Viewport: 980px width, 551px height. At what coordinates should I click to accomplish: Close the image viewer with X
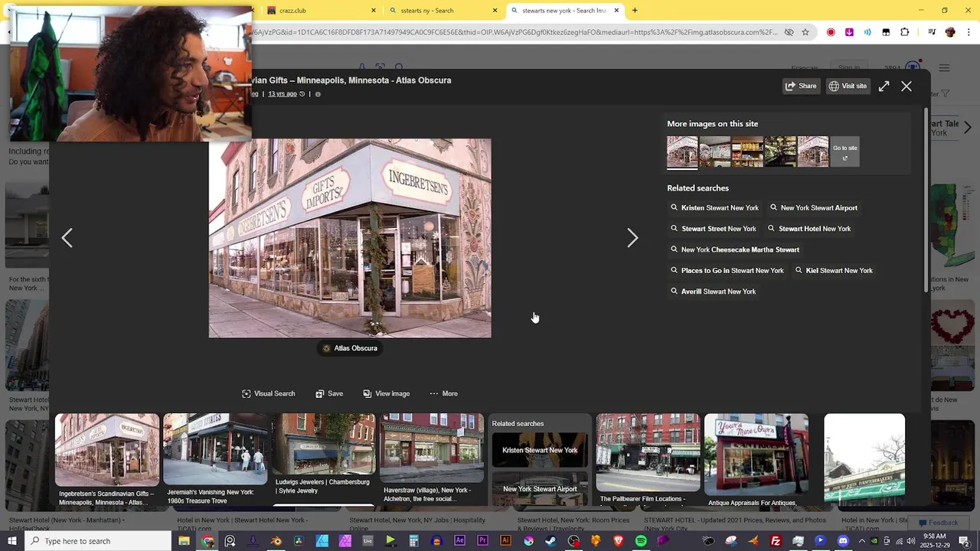[906, 86]
